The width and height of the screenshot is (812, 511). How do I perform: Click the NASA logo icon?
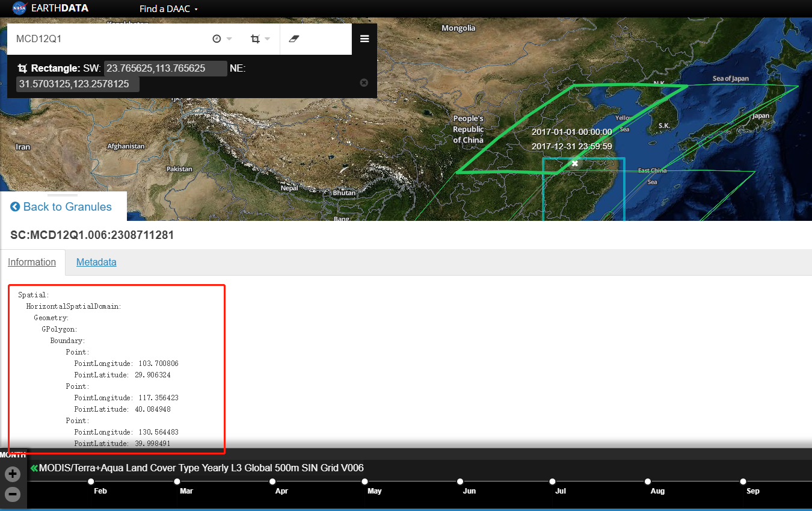pos(19,8)
